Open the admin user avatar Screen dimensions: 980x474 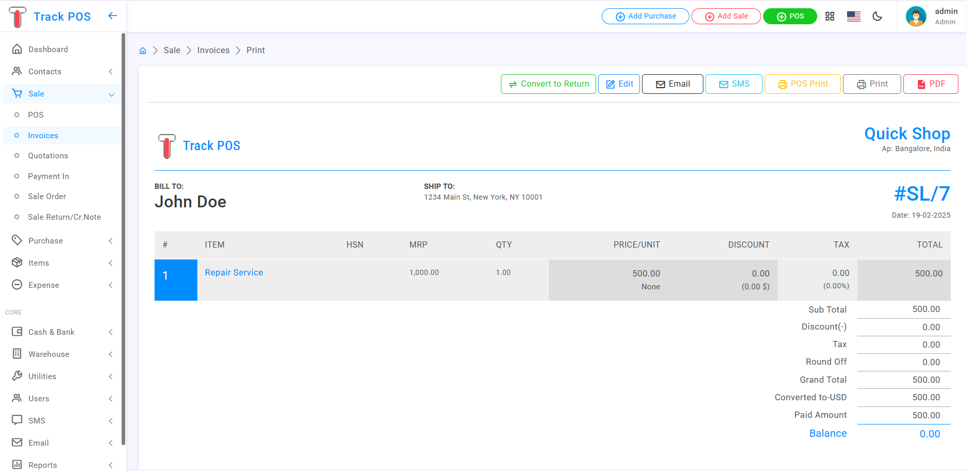click(916, 17)
